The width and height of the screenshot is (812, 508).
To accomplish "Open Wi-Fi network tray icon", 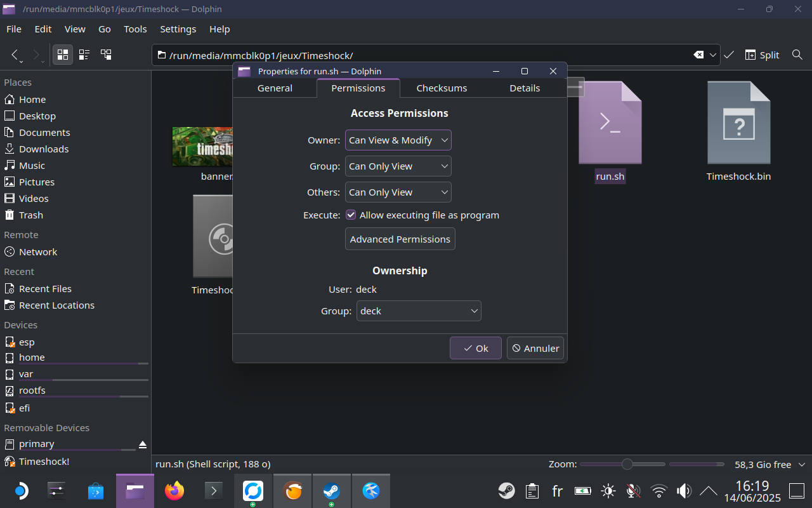I will pos(659,491).
